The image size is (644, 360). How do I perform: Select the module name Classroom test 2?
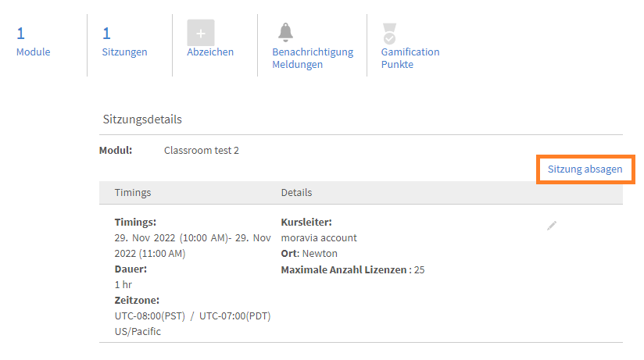201,150
